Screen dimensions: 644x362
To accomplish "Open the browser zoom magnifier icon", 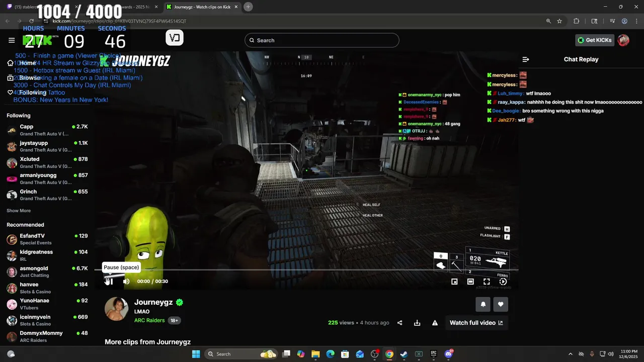I will [548, 21].
